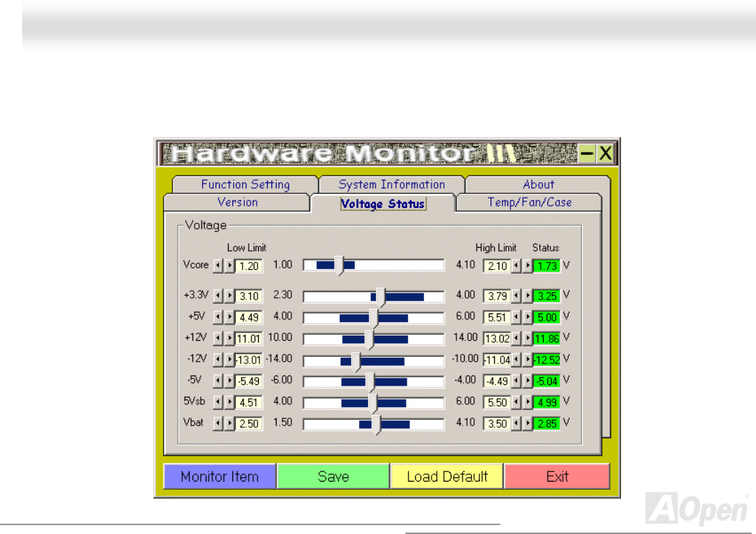Increase 5Vsb low limit with right arrow
Viewport: 756px width, 534px height.
[x=229, y=402]
